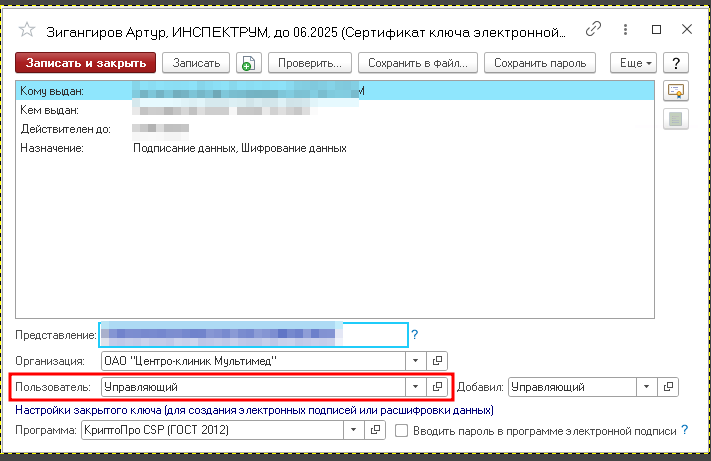Open help with the toolbar question mark button
The width and height of the screenshot is (711, 461).
(x=676, y=63)
